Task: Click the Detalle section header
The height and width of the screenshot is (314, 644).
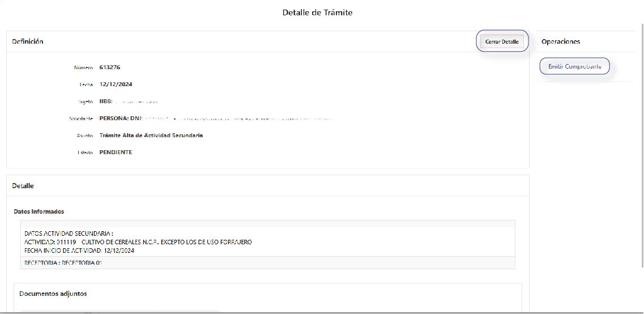Action: click(x=23, y=186)
